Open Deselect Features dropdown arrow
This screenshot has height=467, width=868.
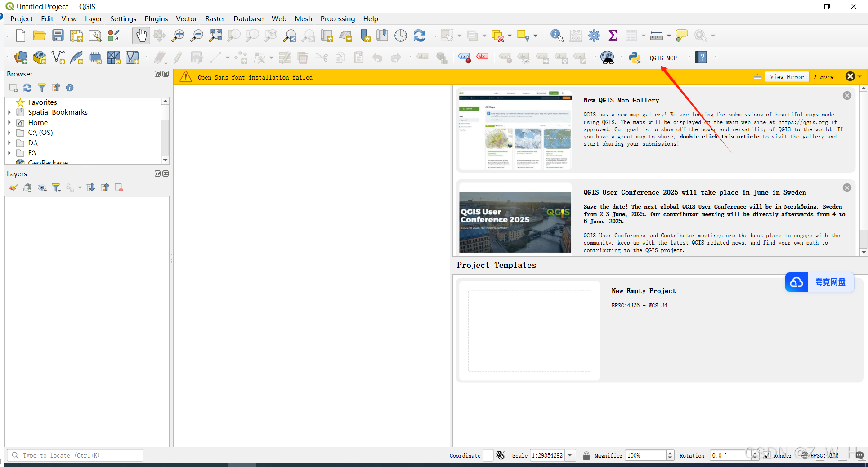[510, 36]
